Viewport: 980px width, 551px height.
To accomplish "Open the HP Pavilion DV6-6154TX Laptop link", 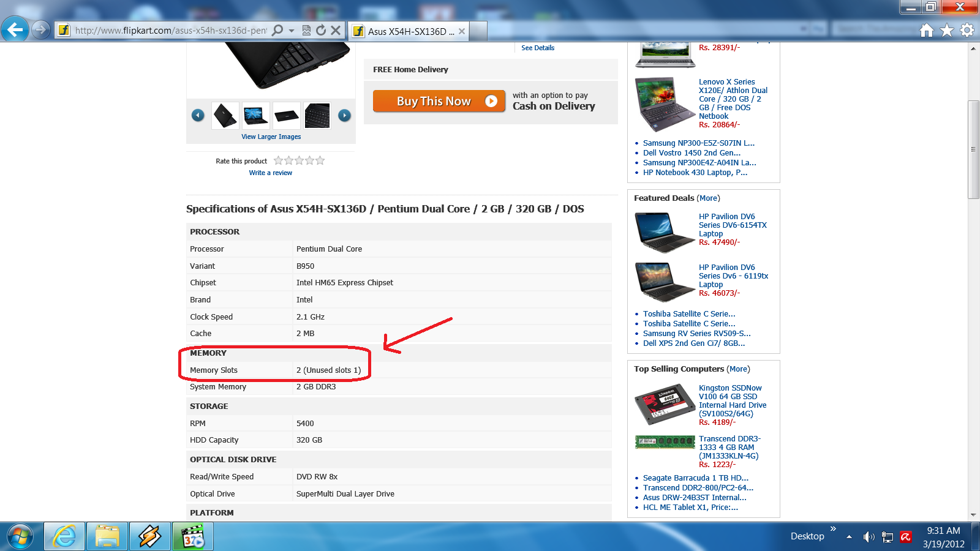I will point(733,225).
